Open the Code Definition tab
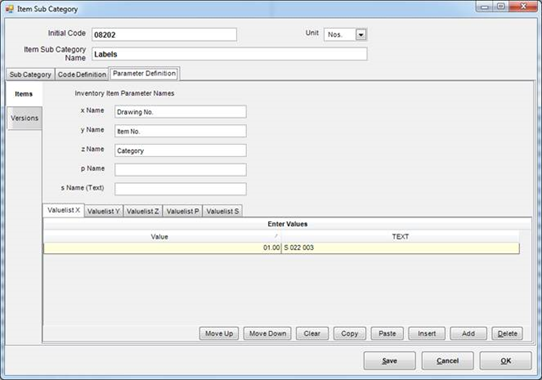 [82, 74]
